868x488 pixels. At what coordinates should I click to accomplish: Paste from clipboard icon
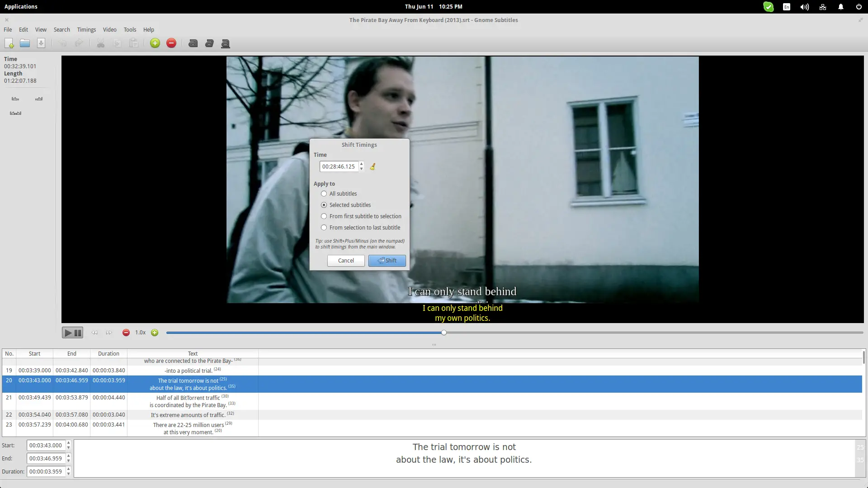click(133, 43)
